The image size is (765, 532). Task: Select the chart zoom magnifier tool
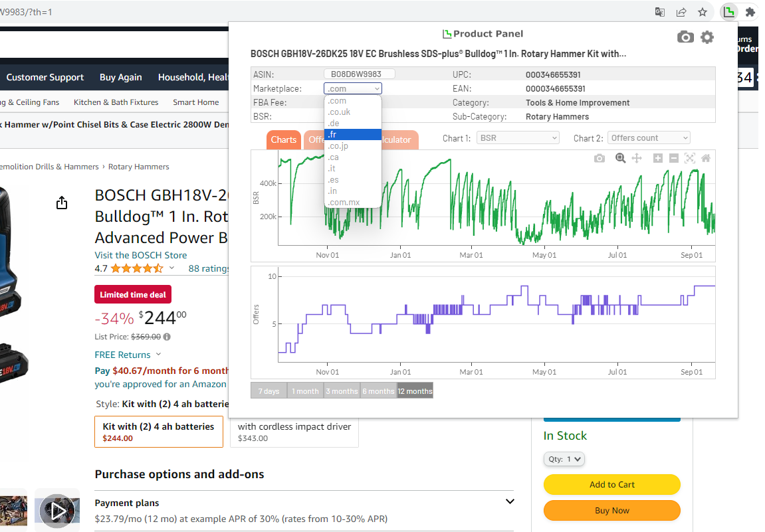click(x=620, y=158)
